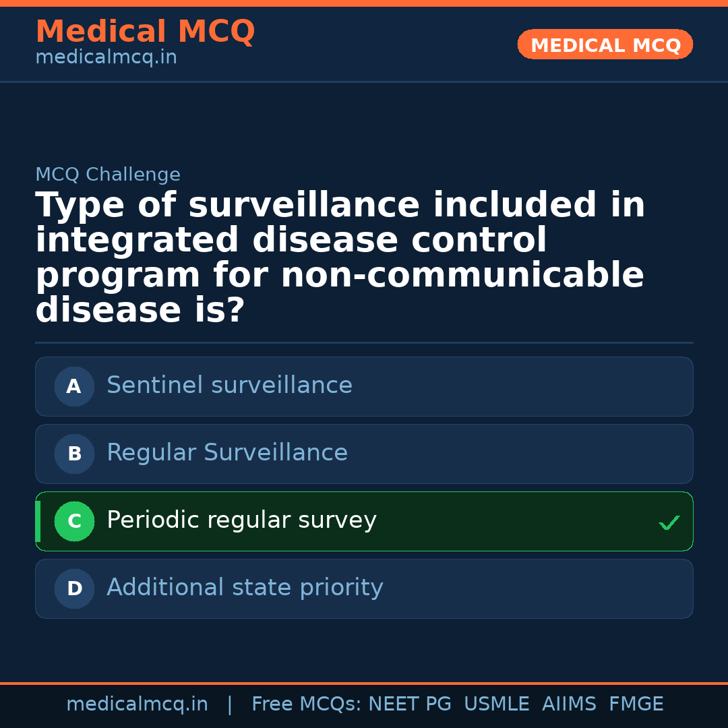Pick the answer text 'Regular Surveillance'

pos(227,453)
